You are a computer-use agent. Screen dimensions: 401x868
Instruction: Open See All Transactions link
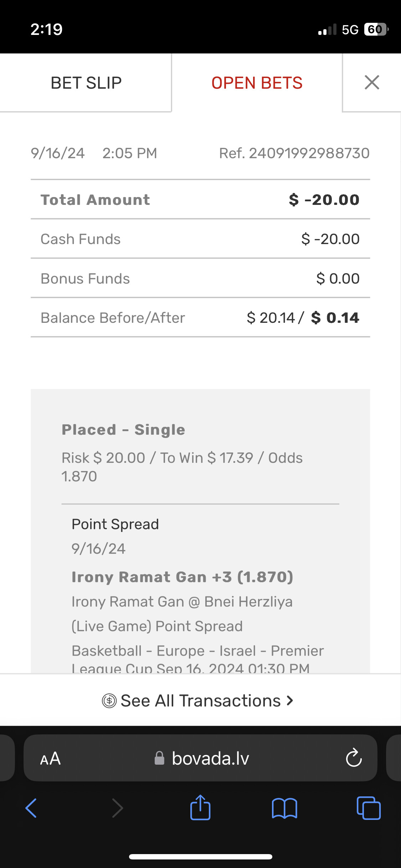coord(200,701)
